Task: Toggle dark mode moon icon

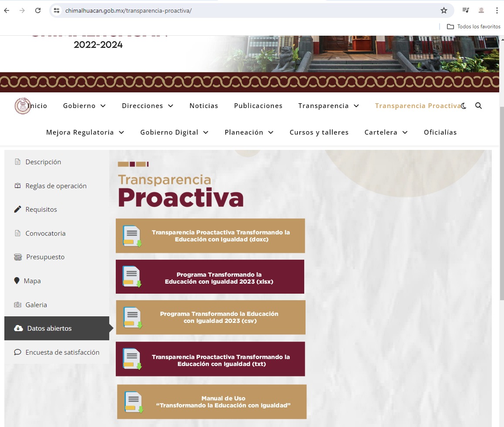Action: point(464,106)
